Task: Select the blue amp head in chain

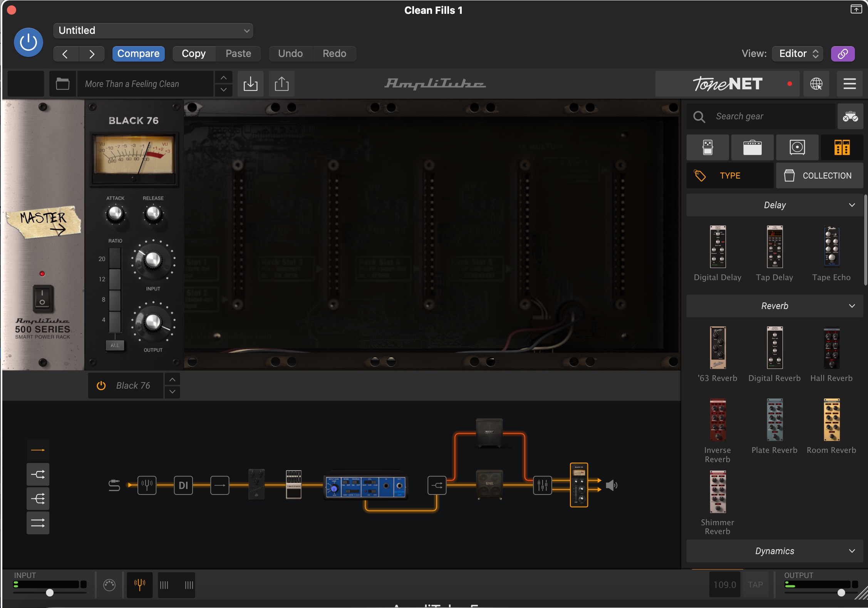Action: click(x=365, y=487)
